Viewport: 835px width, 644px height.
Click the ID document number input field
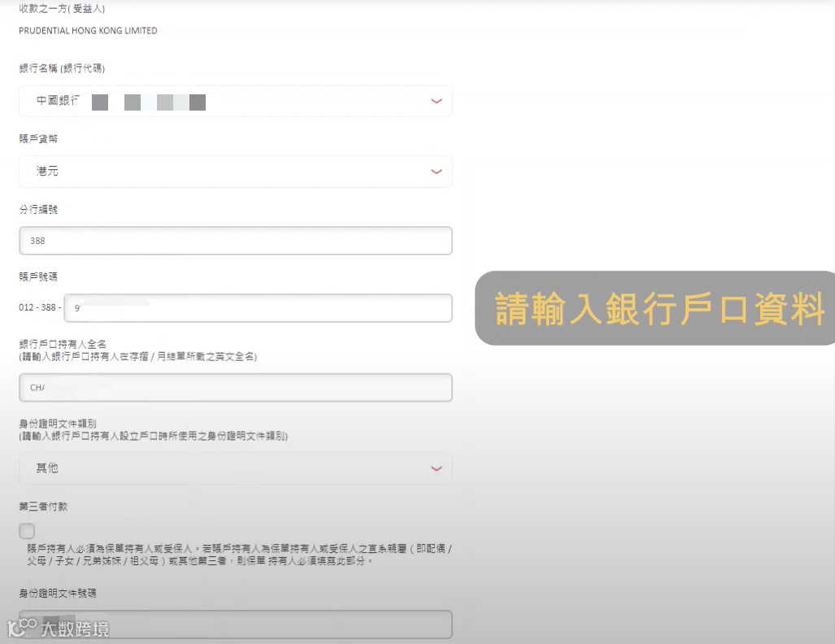pyautogui.click(x=235, y=624)
